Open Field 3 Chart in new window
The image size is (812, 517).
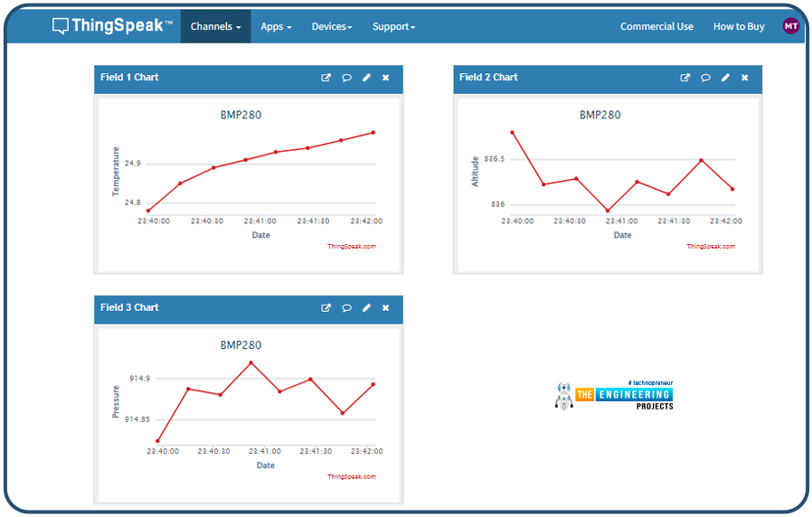coord(326,308)
